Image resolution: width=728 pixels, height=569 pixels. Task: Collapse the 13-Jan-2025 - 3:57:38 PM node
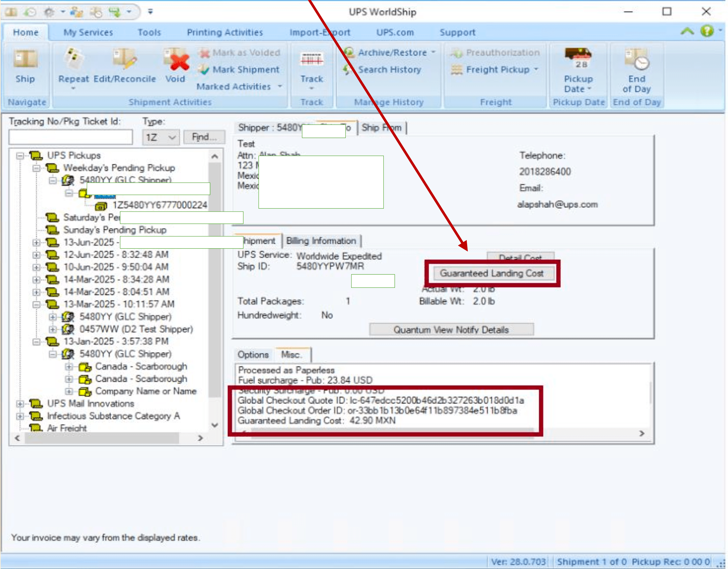pos(36,342)
